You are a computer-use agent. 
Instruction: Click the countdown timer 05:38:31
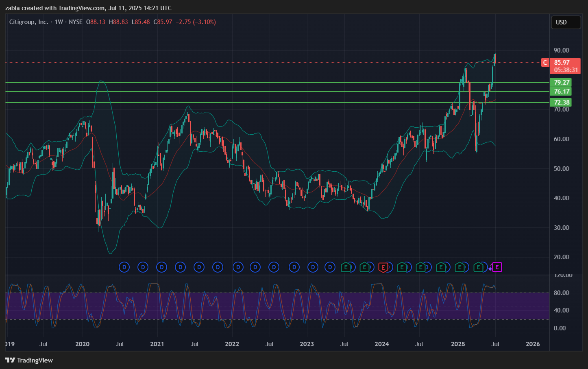565,70
